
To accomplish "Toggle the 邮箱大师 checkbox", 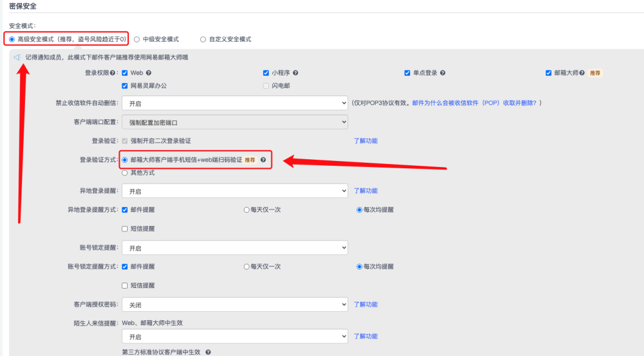I will point(549,73).
